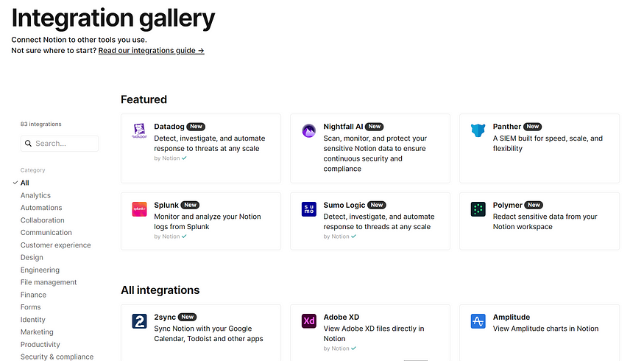The height and width of the screenshot is (361, 644).
Task: Click the 2sync logo icon
Action: pos(140,321)
